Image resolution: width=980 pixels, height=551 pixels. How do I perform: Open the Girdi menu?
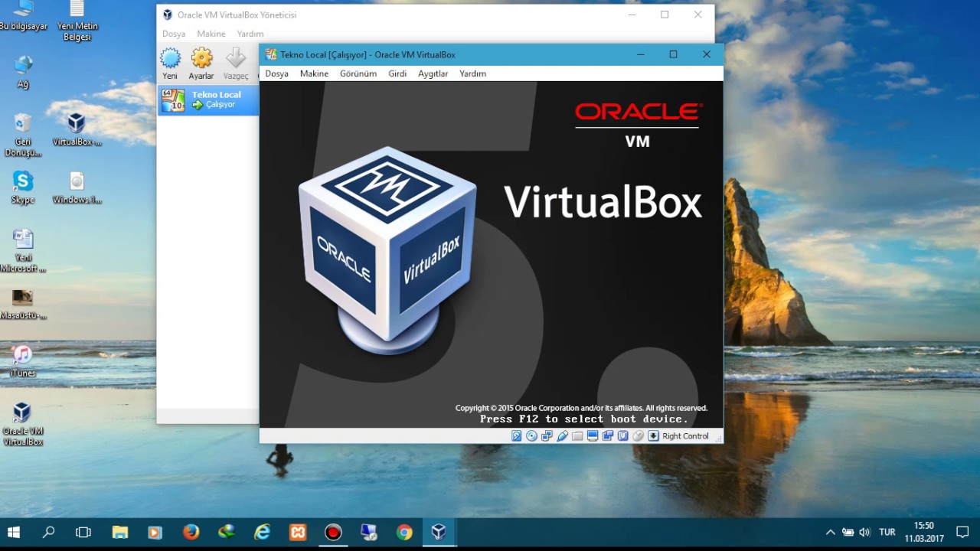tap(397, 73)
